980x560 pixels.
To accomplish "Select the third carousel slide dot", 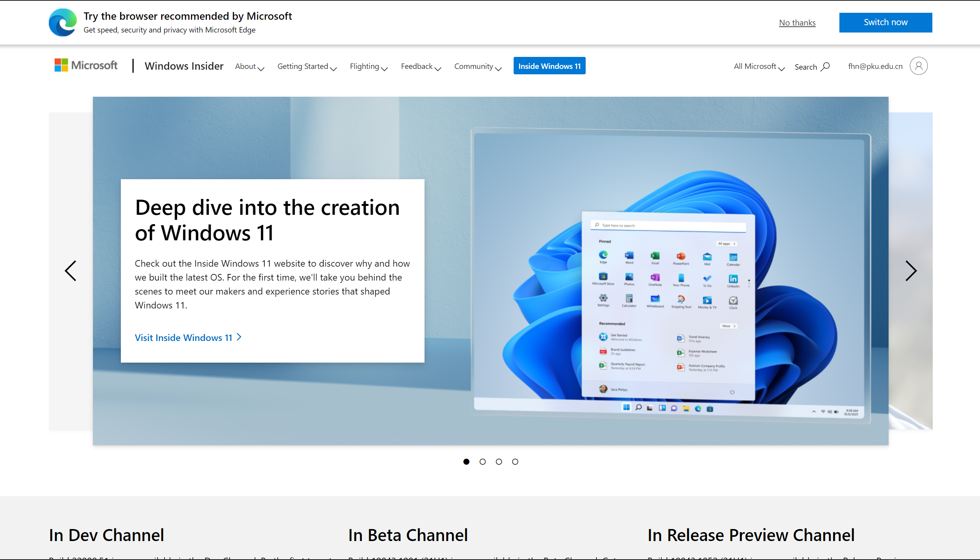I will click(x=499, y=462).
